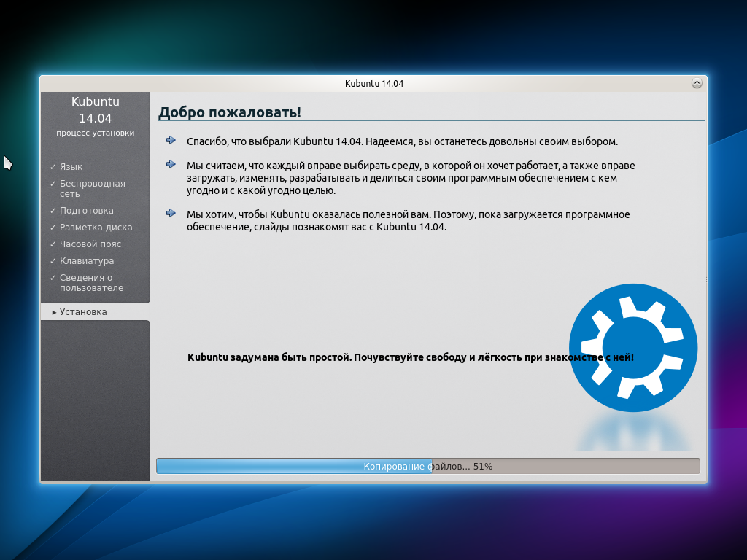
Task: Click the 'Kubuntu 14.04' window title
Action: click(x=374, y=83)
